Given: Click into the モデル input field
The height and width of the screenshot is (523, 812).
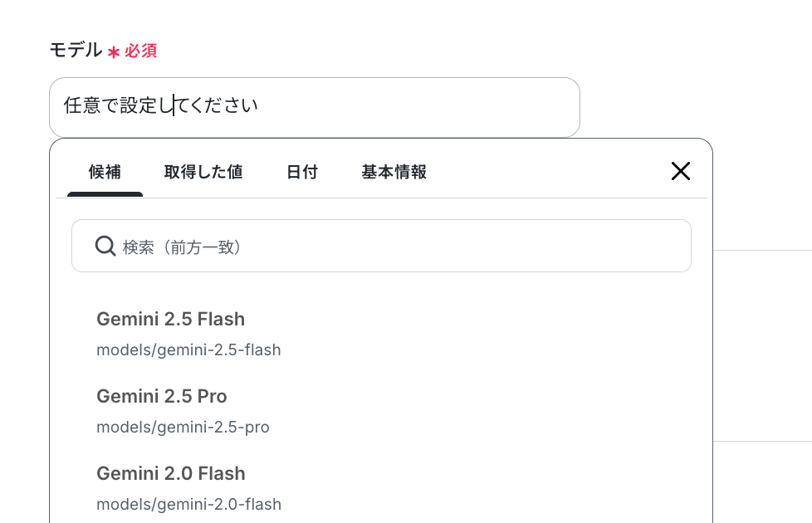Looking at the screenshot, I should (x=315, y=107).
